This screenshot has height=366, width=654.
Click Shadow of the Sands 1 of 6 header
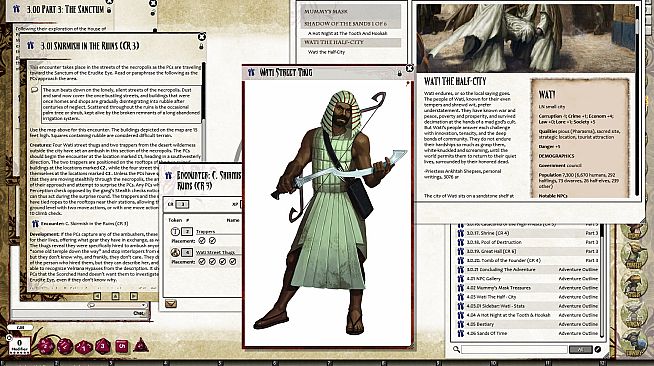pos(351,24)
